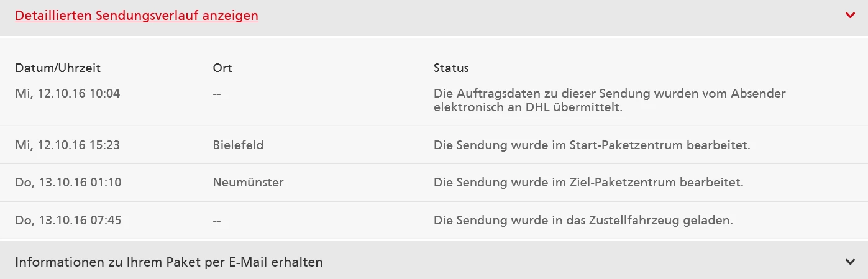The height and width of the screenshot is (279, 868).
Task: Click the Zustellfahrzeug geladen status message
Action: point(583,221)
